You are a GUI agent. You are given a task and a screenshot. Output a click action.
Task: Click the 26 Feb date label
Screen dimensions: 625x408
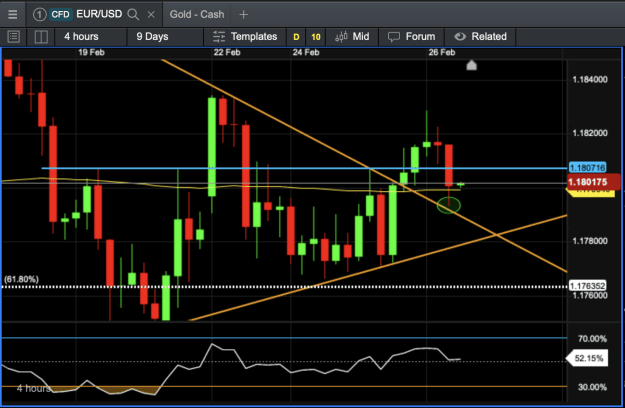click(x=442, y=52)
